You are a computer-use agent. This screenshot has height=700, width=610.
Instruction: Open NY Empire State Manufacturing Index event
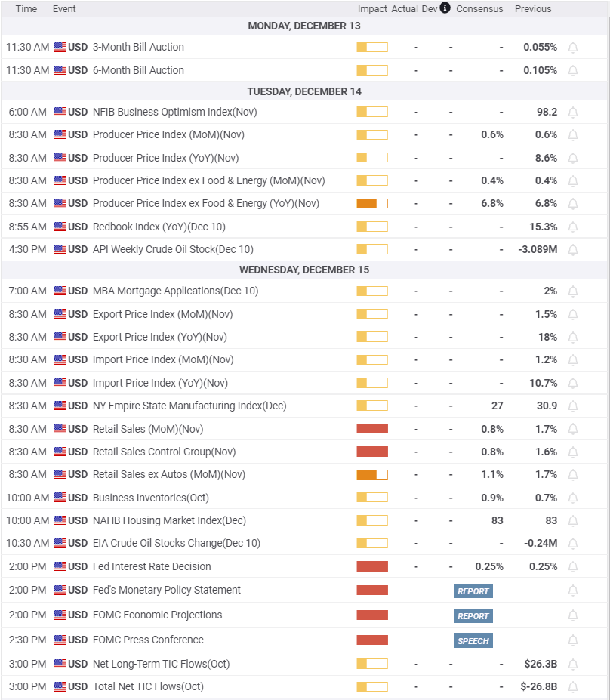pyautogui.click(x=189, y=406)
